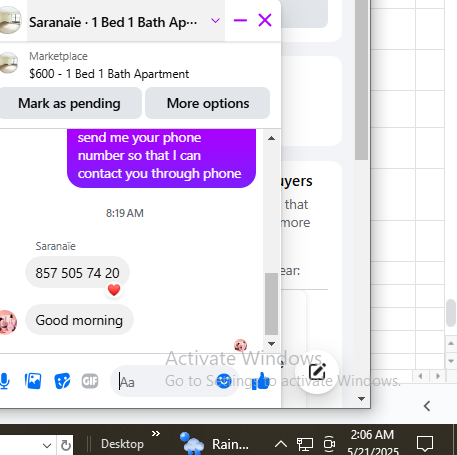Click chat scrollbar down arrow

[x=271, y=344]
